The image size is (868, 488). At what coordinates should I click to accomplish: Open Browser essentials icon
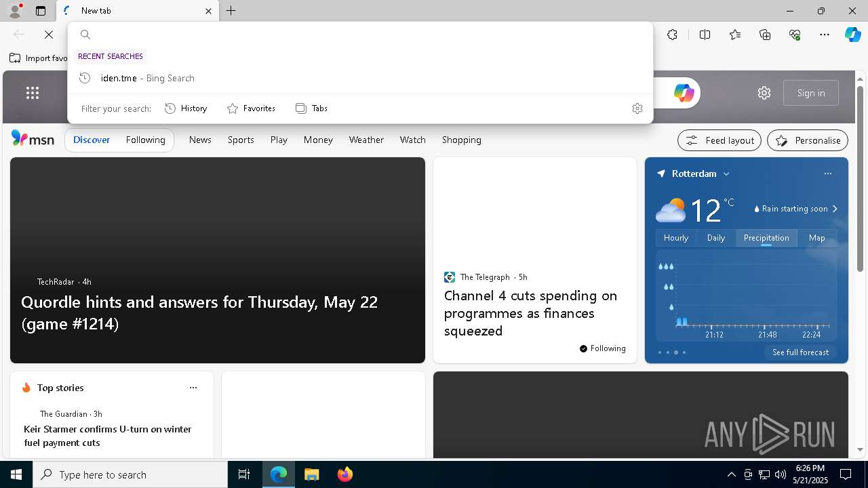[x=795, y=35]
